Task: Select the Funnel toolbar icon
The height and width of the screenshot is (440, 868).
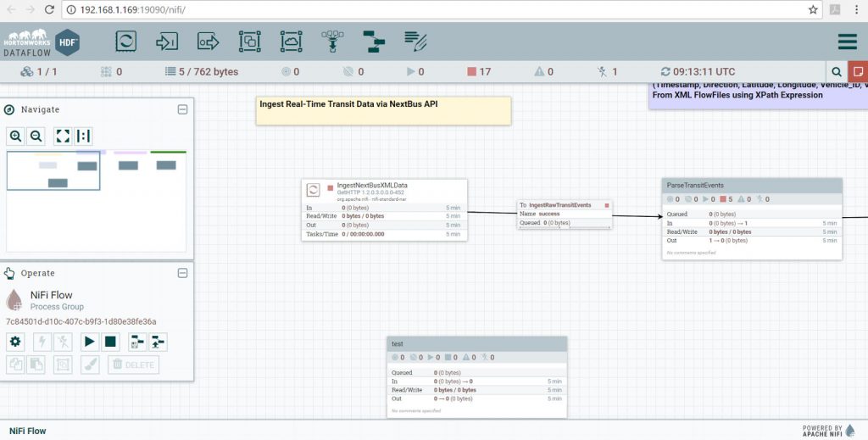Action: pyautogui.click(x=331, y=41)
